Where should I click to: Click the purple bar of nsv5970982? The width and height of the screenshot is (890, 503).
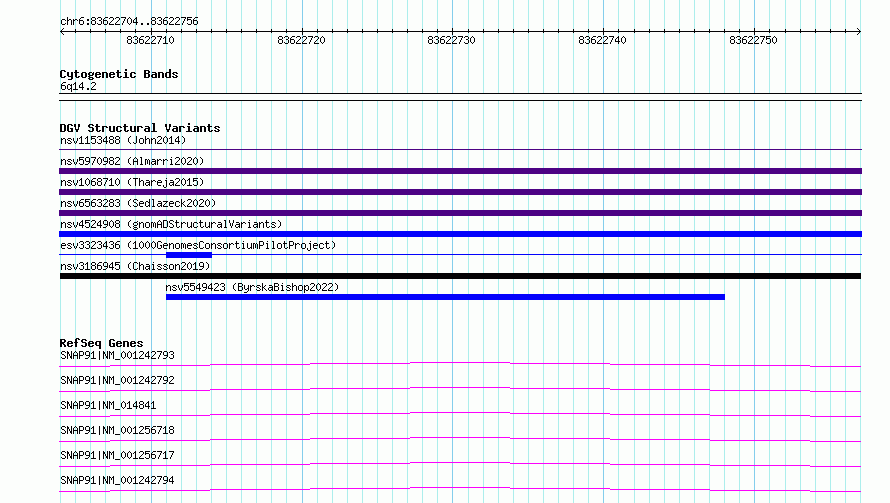tap(460, 171)
